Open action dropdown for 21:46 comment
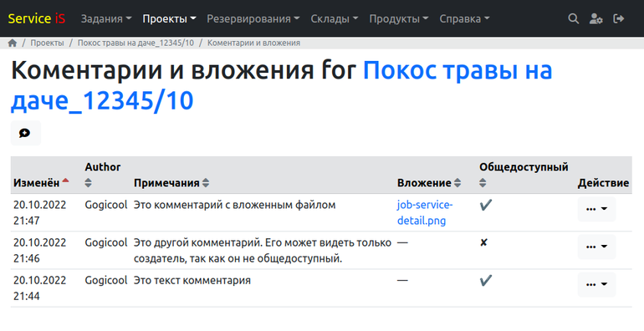 (x=597, y=247)
